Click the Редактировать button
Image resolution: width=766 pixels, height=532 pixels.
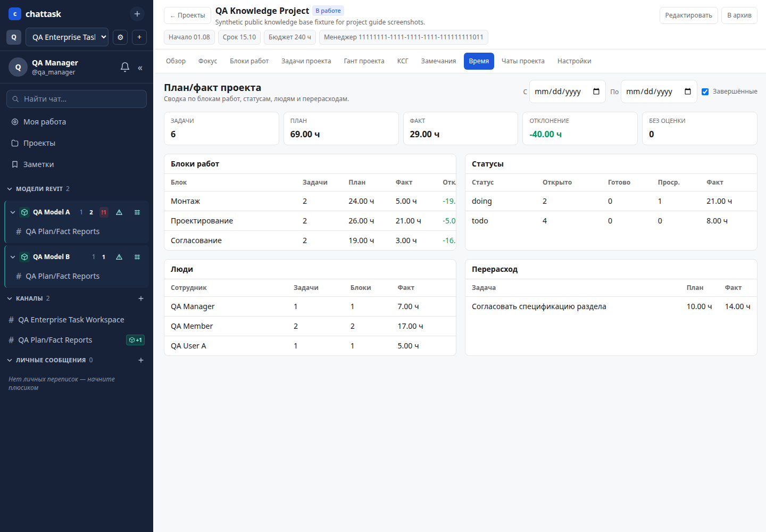(x=688, y=15)
